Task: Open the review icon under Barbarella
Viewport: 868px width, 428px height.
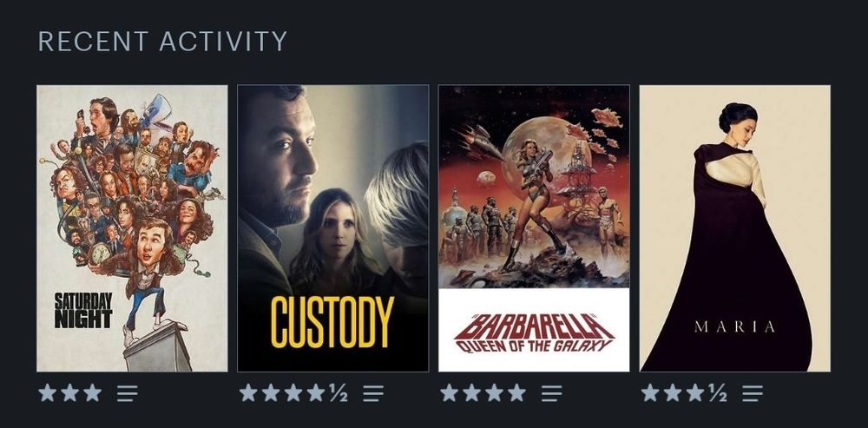Action: (x=551, y=393)
